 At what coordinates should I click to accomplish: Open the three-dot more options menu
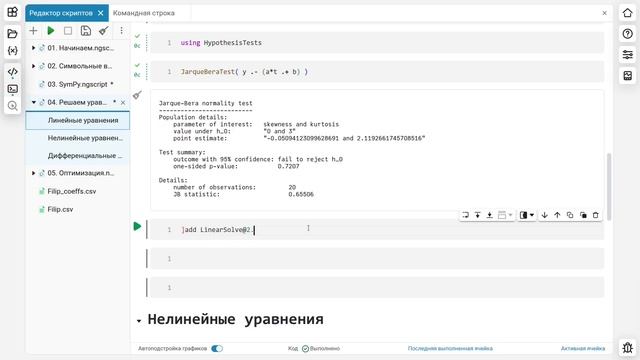tap(121, 31)
